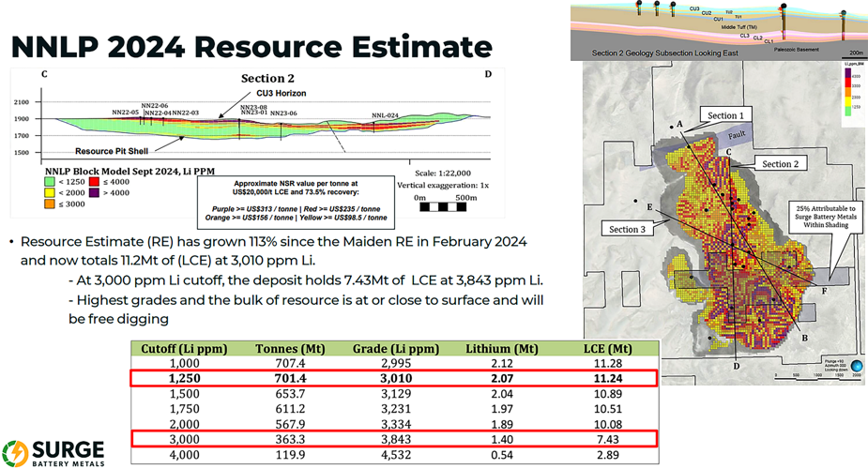Click drill hole label NNL-024
Image resolution: width=868 pixels, height=469 pixels.
pos(385,115)
